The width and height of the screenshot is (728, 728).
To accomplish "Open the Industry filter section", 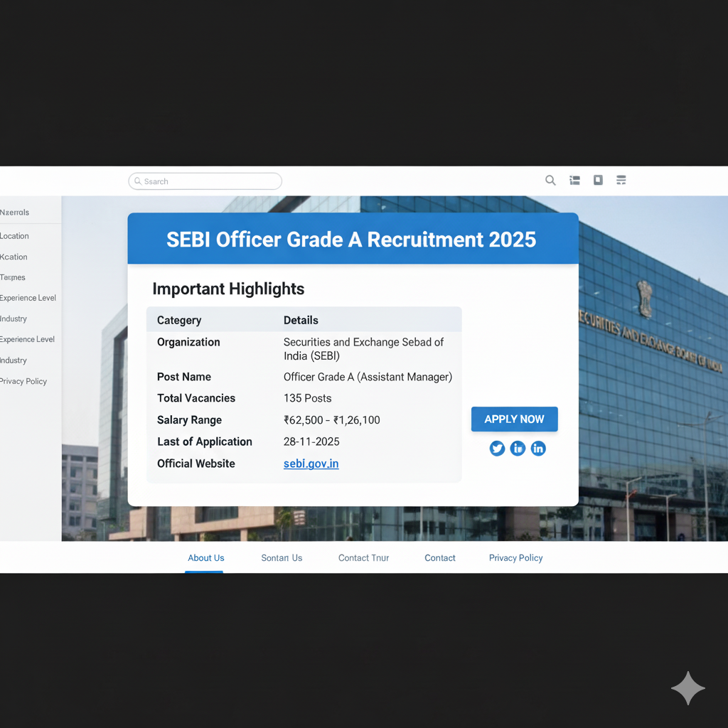I will 13,318.
